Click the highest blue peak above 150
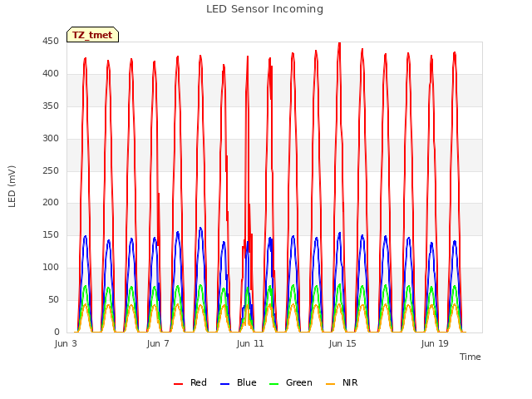This screenshot has height=399, width=532. pyautogui.click(x=200, y=229)
